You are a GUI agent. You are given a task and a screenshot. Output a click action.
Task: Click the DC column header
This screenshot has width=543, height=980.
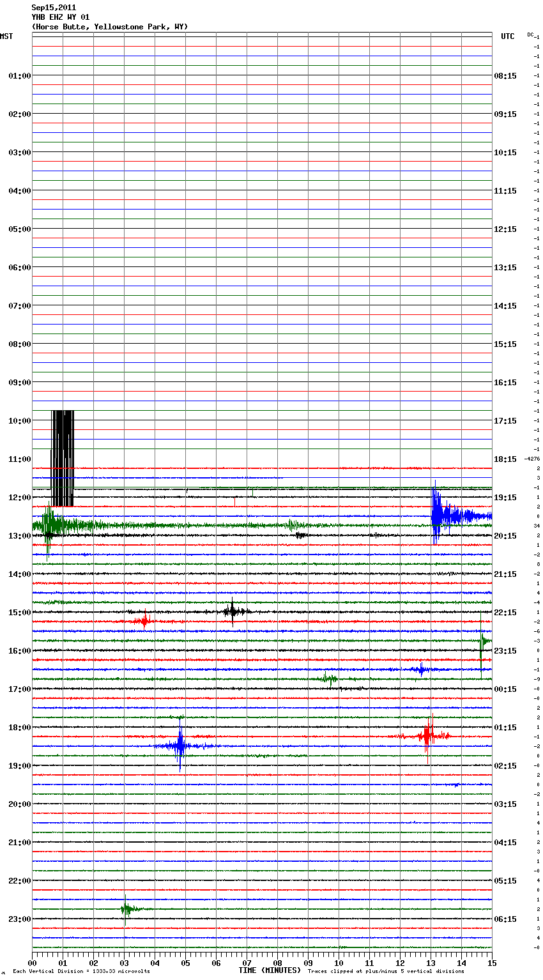coord(530,34)
